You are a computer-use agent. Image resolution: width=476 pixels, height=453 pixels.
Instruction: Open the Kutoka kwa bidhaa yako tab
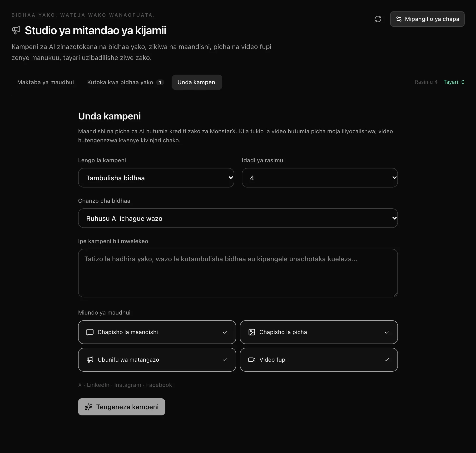125,82
